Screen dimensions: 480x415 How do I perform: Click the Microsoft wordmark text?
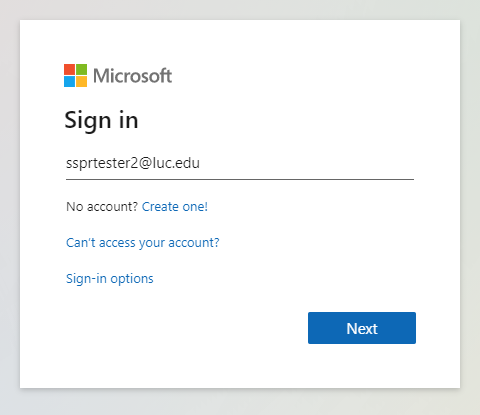point(133,76)
